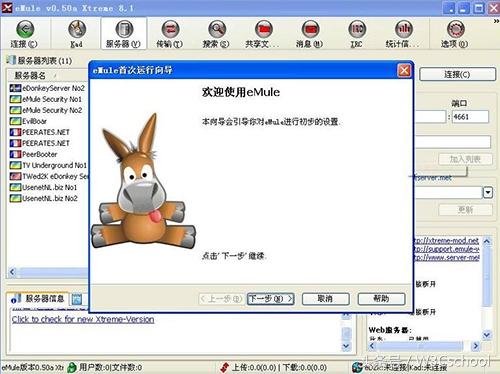500x374 pixels.
Task: Click 'Click to check for new Xtreme-Version' link
Action: click(x=83, y=319)
